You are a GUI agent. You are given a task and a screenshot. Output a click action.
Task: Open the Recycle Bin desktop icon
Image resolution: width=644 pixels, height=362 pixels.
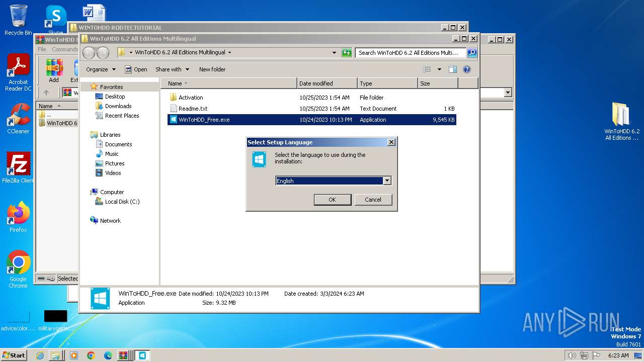click(x=18, y=20)
